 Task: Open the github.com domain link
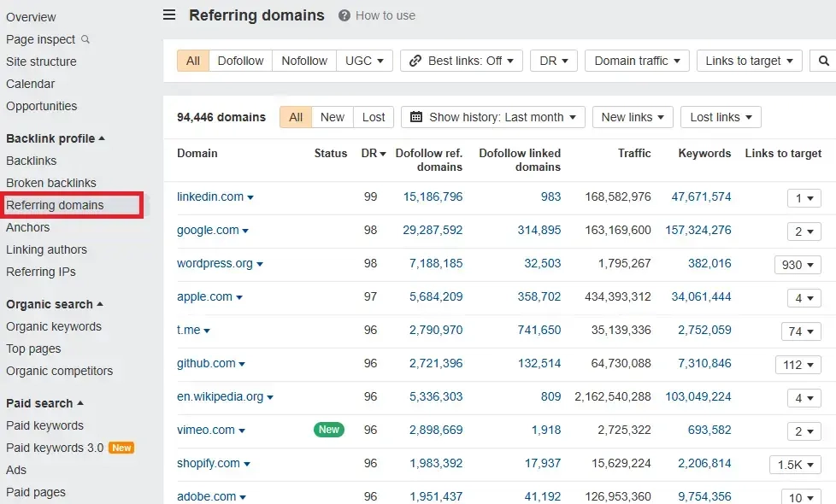pyautogui.click(x=206, y=363)
